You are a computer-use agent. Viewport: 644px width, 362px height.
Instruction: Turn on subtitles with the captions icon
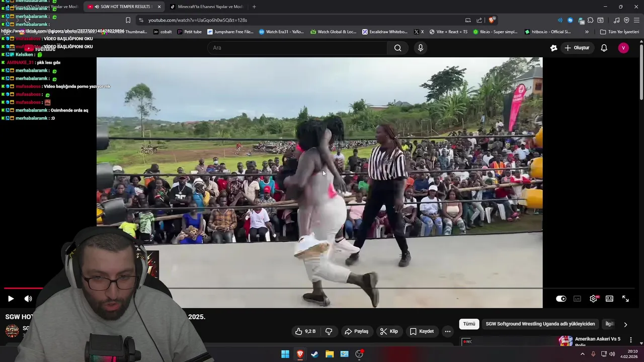pos(577,299)
